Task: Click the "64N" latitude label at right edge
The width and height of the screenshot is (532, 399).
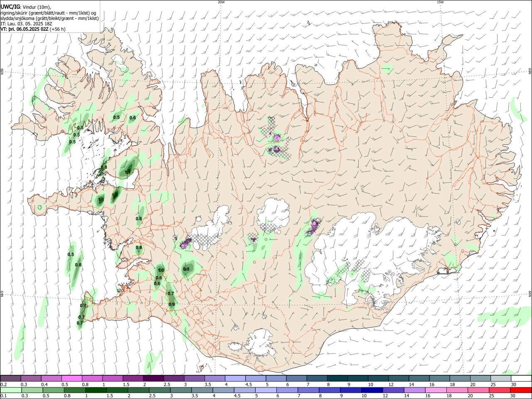Action: [x=530, y=294]
